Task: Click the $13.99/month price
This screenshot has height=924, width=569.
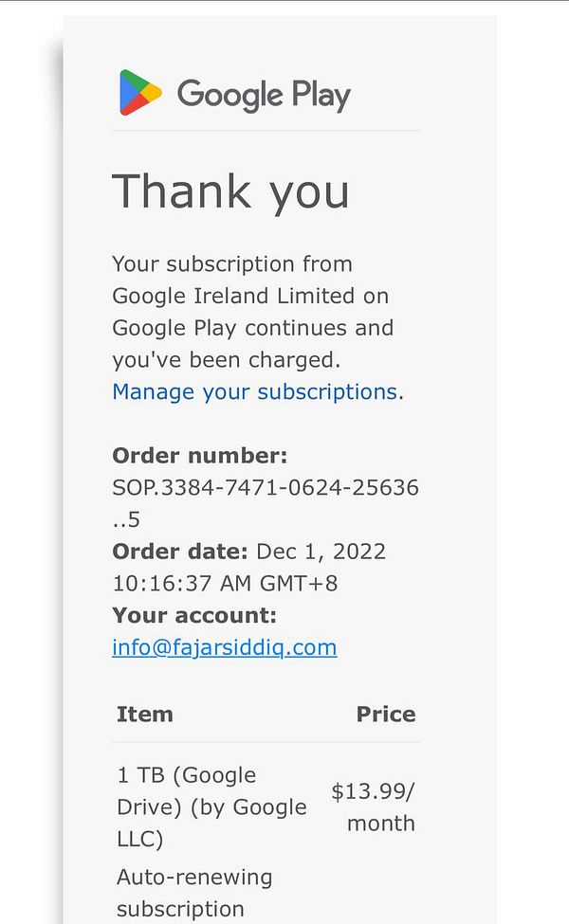Action: point(374,807)
